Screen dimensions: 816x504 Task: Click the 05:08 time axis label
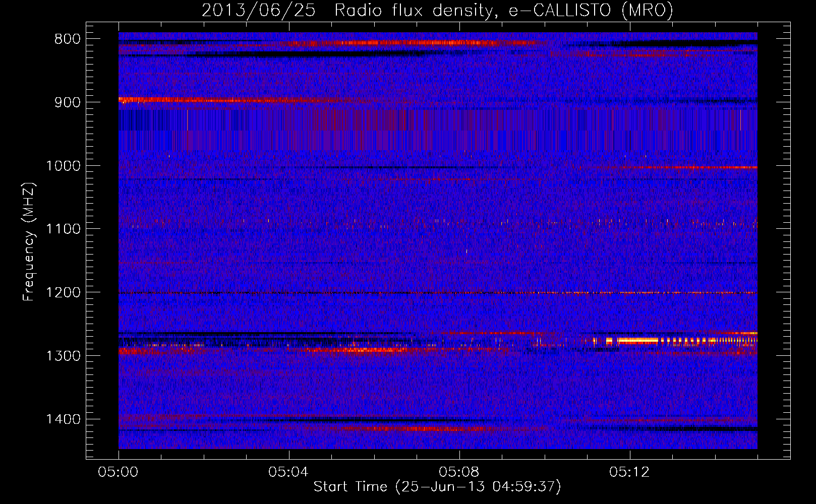459,472
